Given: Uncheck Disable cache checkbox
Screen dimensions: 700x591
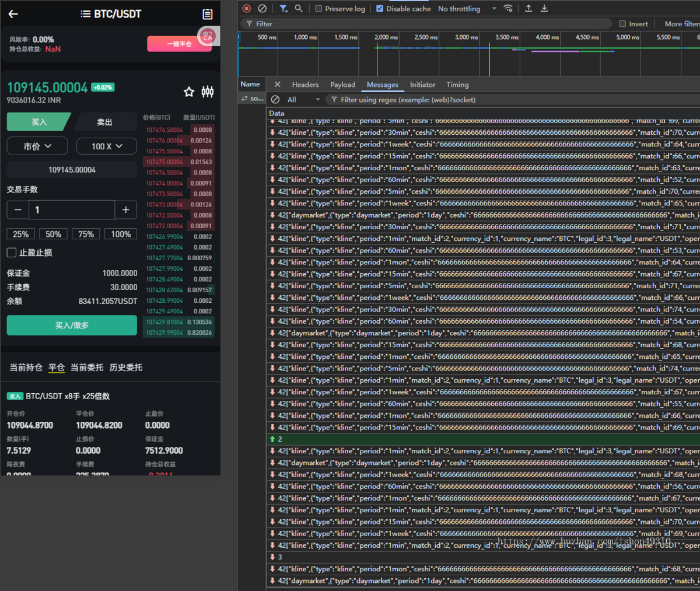Looking at the screenshot, I should click(x=380, y=9).
